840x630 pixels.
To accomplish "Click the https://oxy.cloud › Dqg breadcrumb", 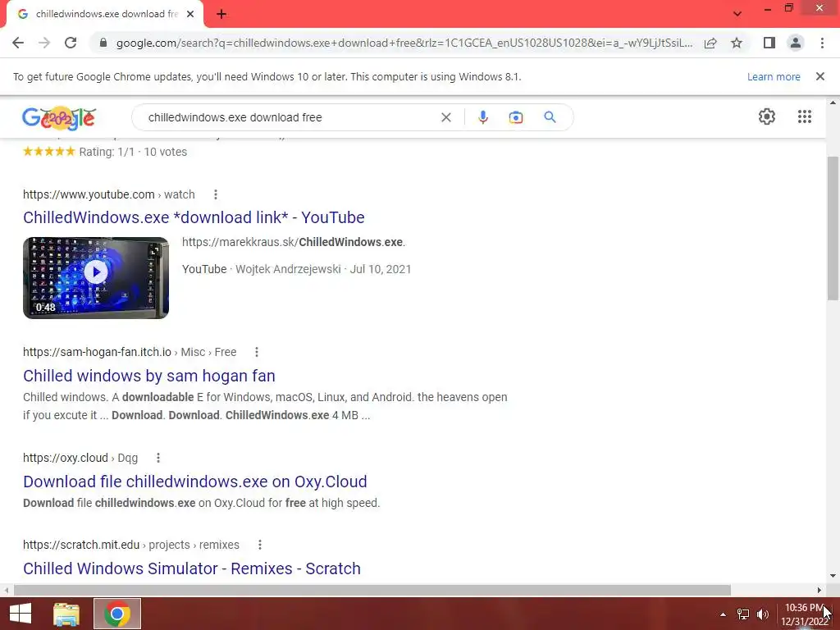I will tap(80, 458).
